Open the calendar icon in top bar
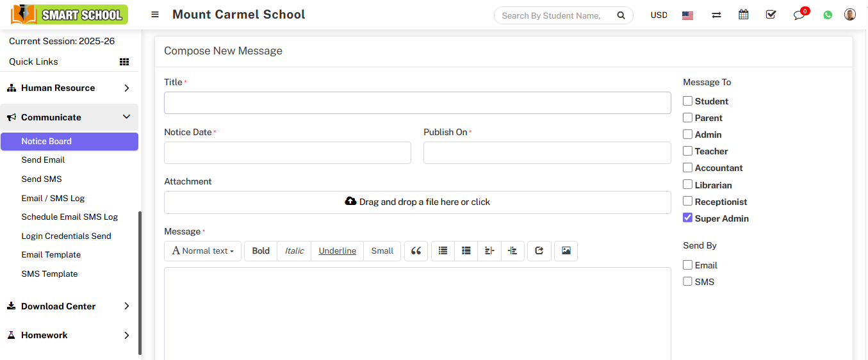This screenshot has width=868, height=360. (743, 15)
